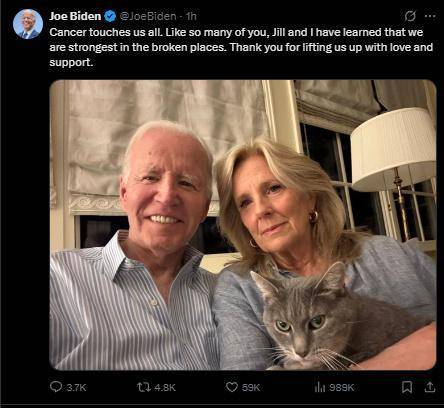This screenshot has width=444, height=408.
Task: Like the post with heart icon
Action: point(232,387)
